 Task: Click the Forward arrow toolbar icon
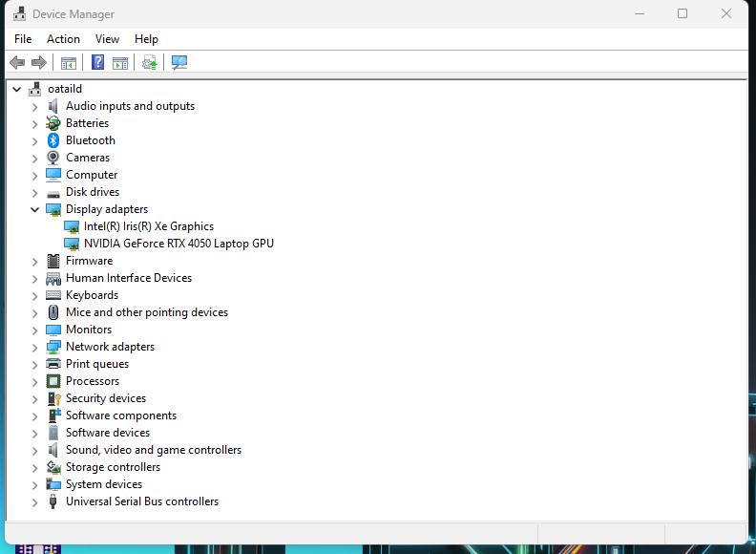(x=38, y=62)
